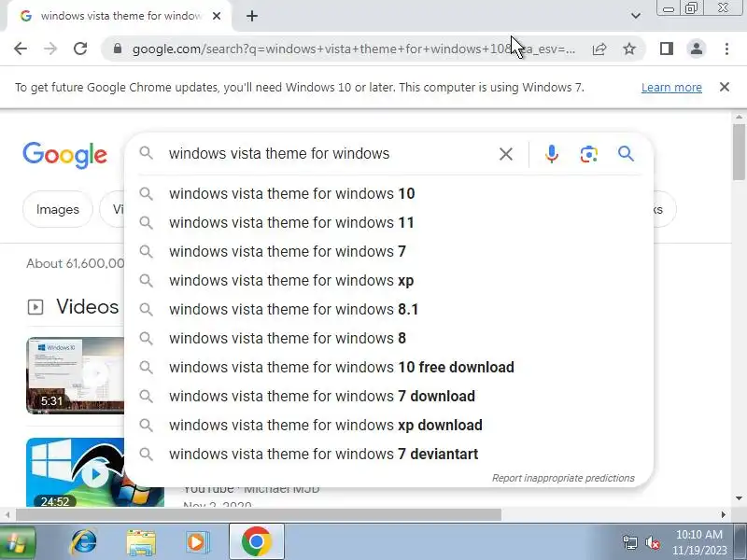Open the Learn more link
This screenshot has height=560, width=747.
[x=671, y=88]
